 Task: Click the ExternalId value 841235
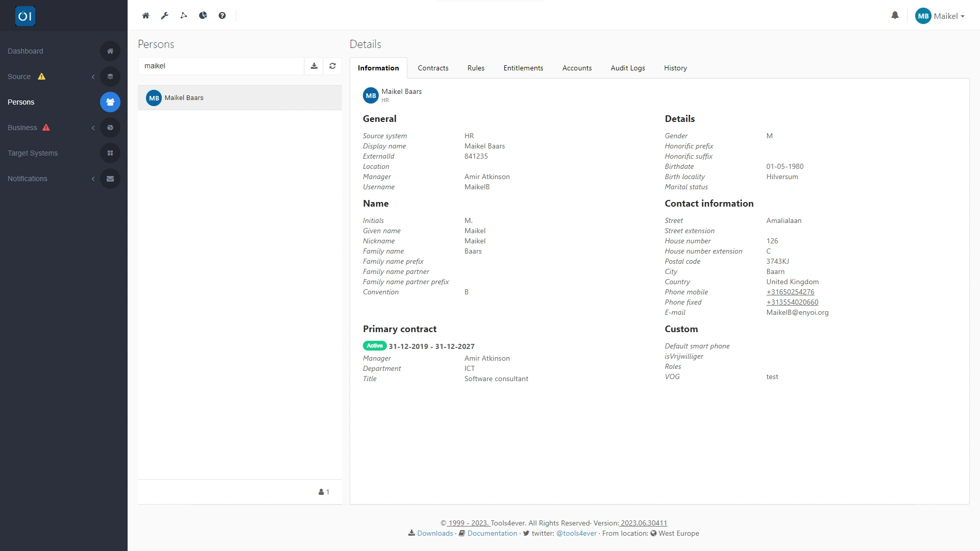coord(476,156)
